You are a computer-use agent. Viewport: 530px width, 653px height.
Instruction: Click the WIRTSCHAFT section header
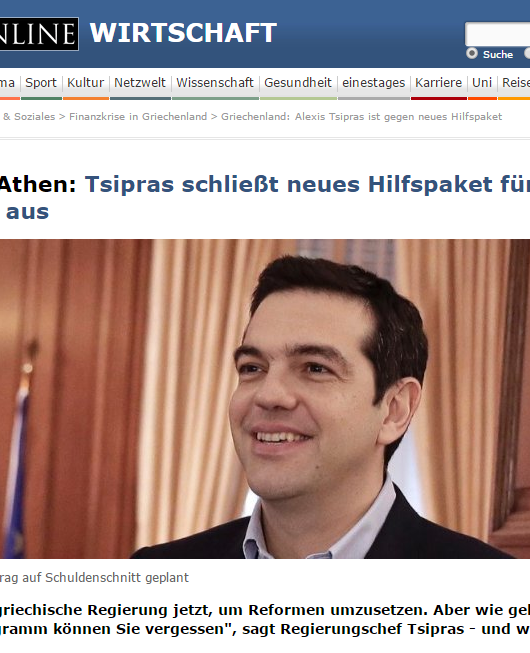click(x=183, y=32)
